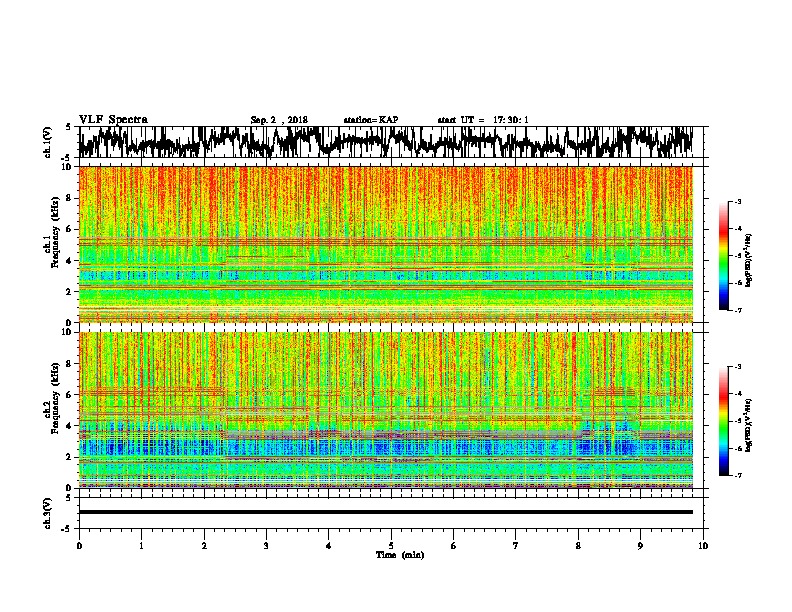Click the "ch.3(V)" axis label
This screenshot has height=612, width=792.
pyautogui.click(x=48, y=513)
